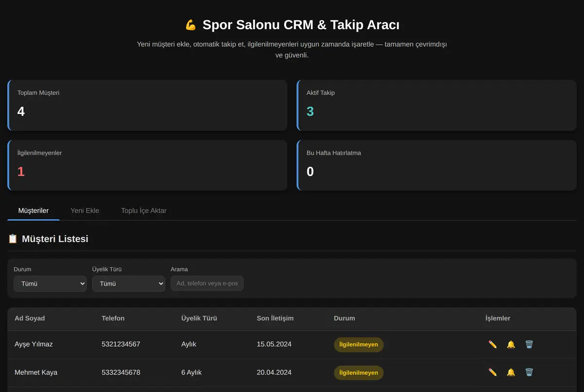Screen dimensions: 584x392
Task: Click trash icon in Mehmet Kaya row
Action: coord(529,373)
